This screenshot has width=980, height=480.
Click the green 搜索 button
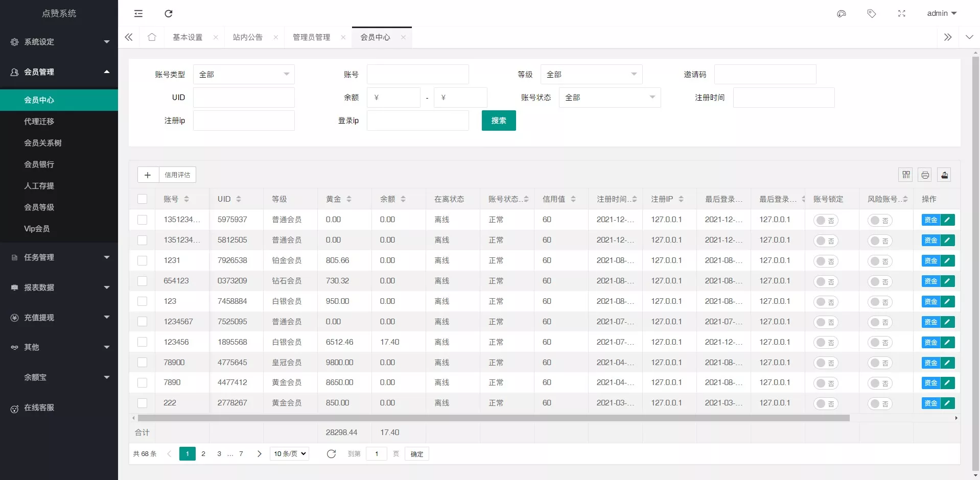click(498, 121)
